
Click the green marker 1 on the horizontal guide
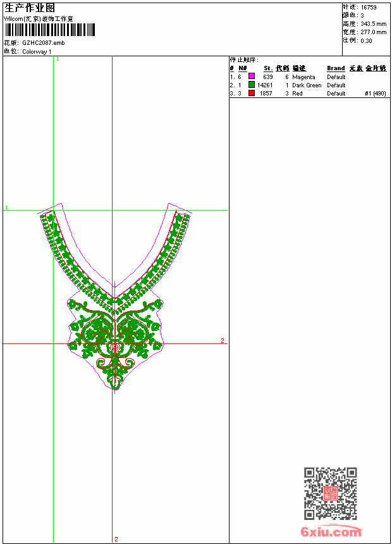click(x=6, y=207)
